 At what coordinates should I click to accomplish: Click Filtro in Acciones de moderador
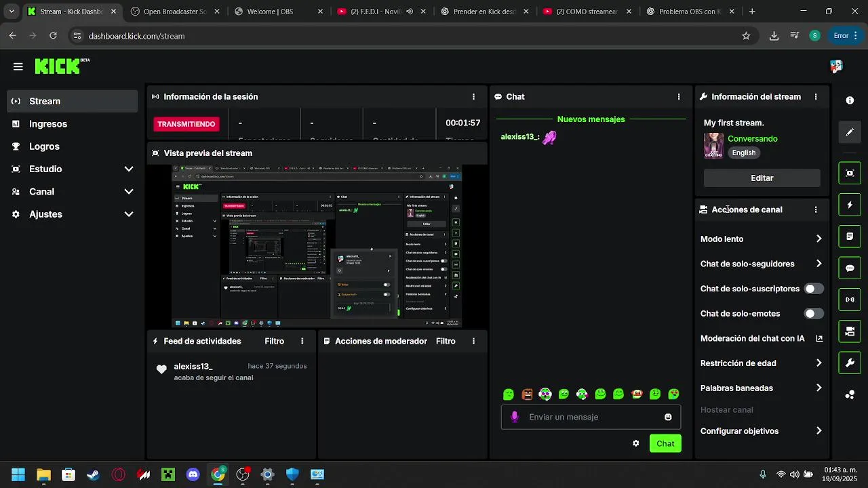click(446, 342)
